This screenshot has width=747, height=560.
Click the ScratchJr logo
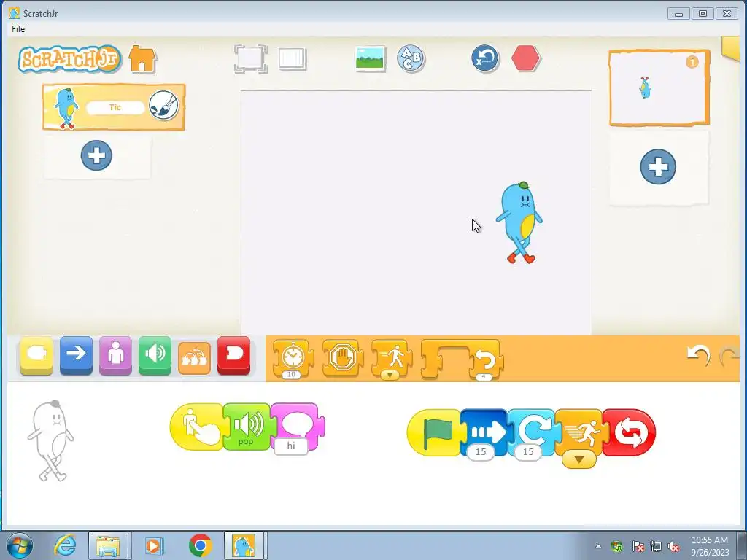(69, 59)
